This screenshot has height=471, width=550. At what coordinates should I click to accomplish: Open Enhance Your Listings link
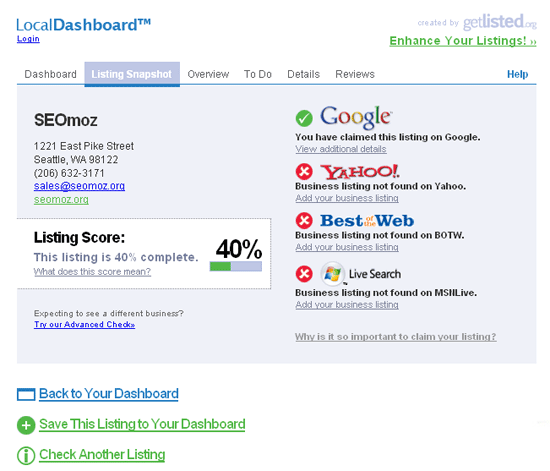[463, 41]
